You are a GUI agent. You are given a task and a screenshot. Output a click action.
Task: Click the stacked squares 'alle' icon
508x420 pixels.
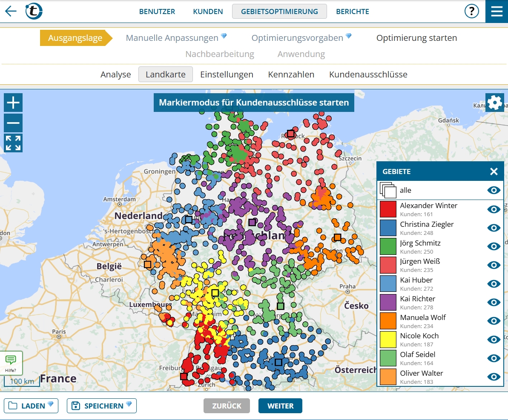click(388, 190)
